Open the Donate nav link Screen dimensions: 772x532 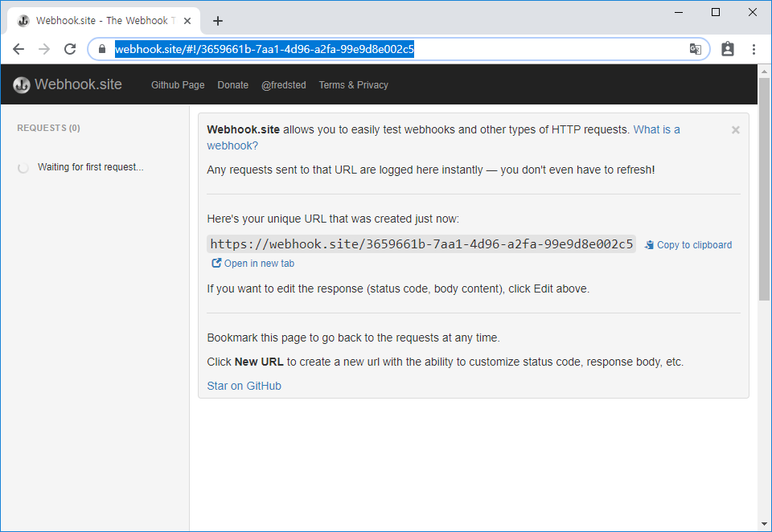(233, 84)
